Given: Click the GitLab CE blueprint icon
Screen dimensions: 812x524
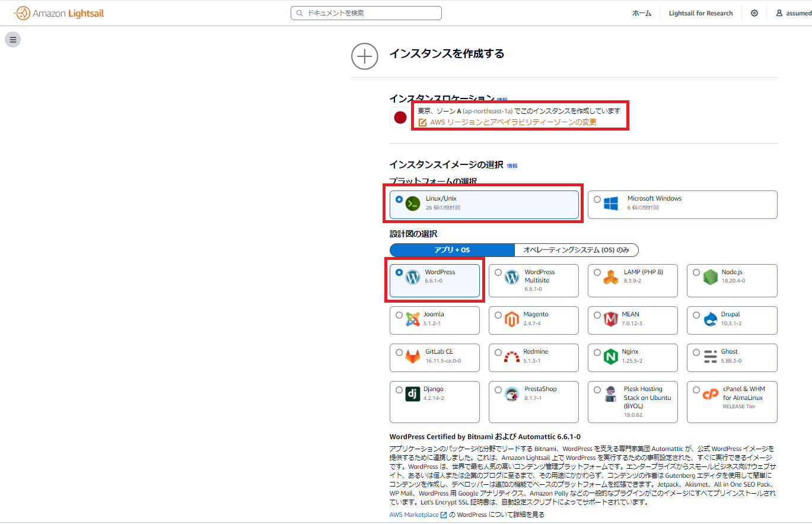Looking at the screenshot, I should click(412, 355).
